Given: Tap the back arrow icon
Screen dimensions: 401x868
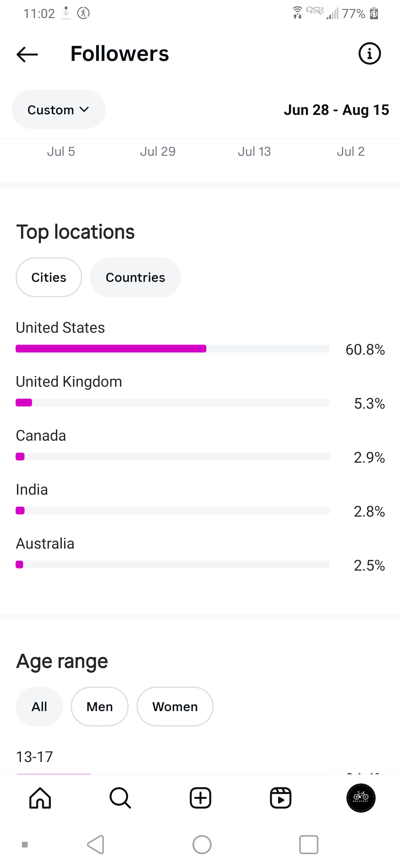Looking at the screenshot, I should pyautogui.click(x=27, y=54).
